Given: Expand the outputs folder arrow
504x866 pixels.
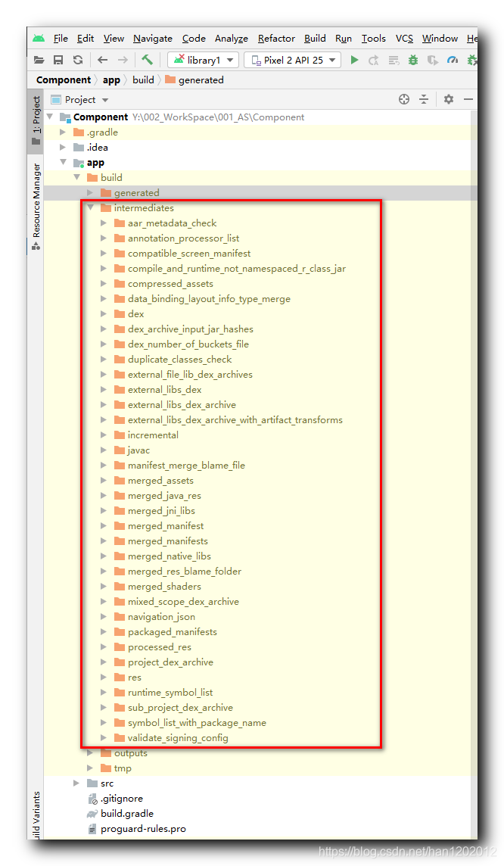Looking at the screenshot, I should (x=90, y=753).
